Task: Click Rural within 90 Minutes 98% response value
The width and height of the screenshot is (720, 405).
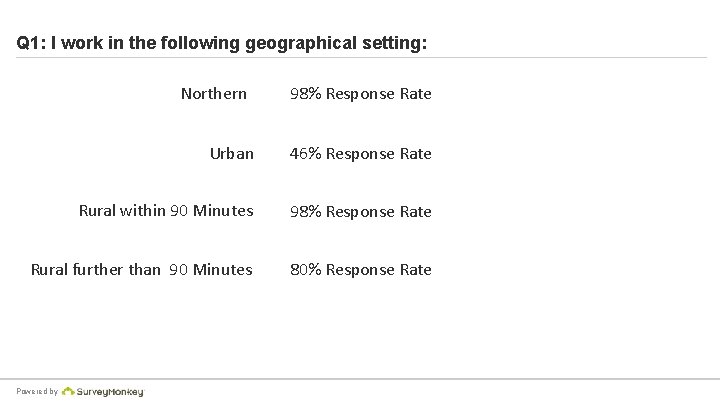Action: [x=361, y=212]
